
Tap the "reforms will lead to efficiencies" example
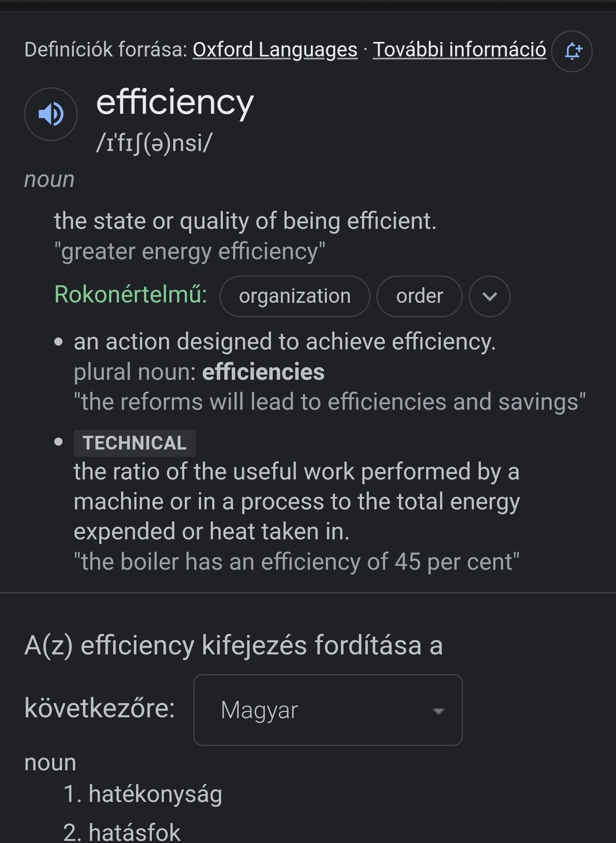pos(330,402)
